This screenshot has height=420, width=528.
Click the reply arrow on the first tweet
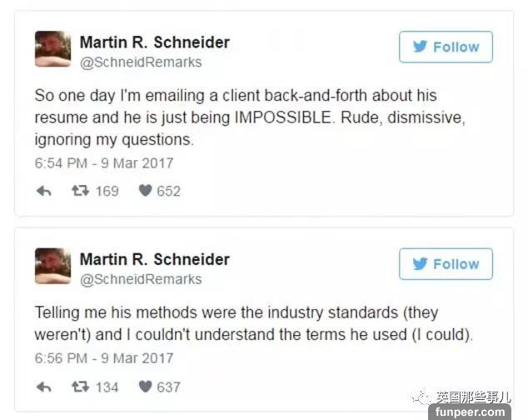44,191
